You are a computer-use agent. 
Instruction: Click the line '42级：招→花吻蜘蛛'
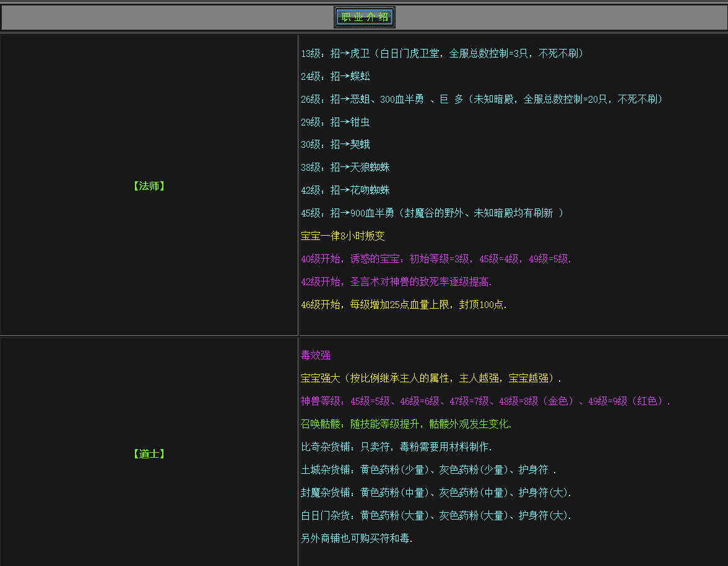coord(345,191)
